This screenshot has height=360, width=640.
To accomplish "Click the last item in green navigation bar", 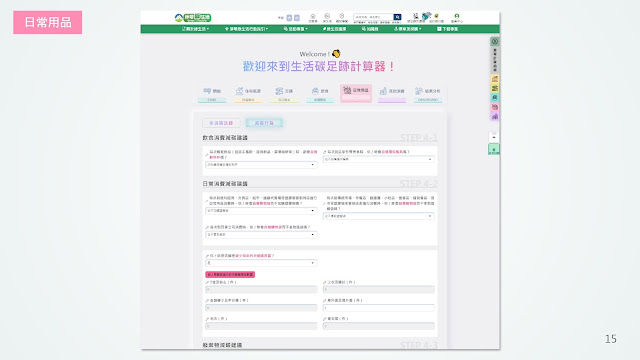I will pos(448,29).
